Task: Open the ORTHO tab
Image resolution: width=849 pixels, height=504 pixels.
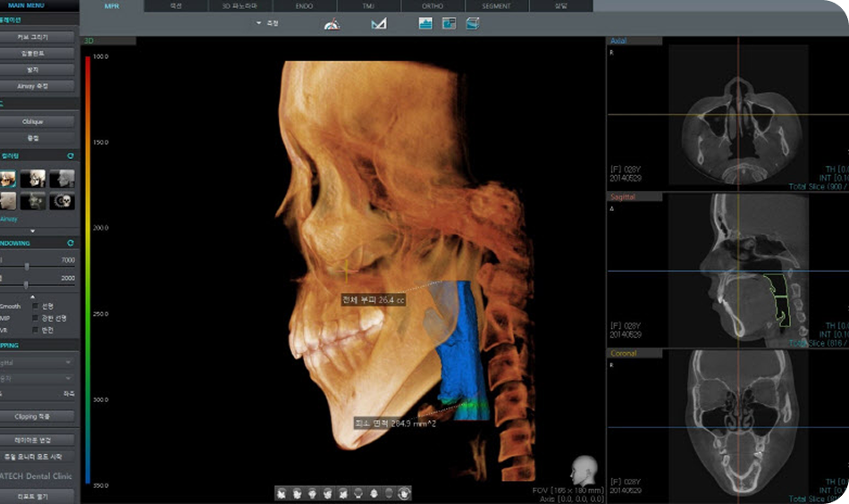Action: (432, 6)
